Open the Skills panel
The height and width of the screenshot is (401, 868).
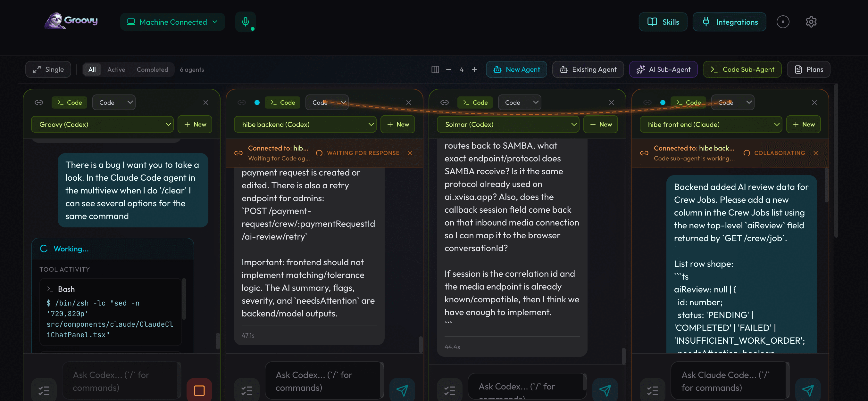(663, 22)
